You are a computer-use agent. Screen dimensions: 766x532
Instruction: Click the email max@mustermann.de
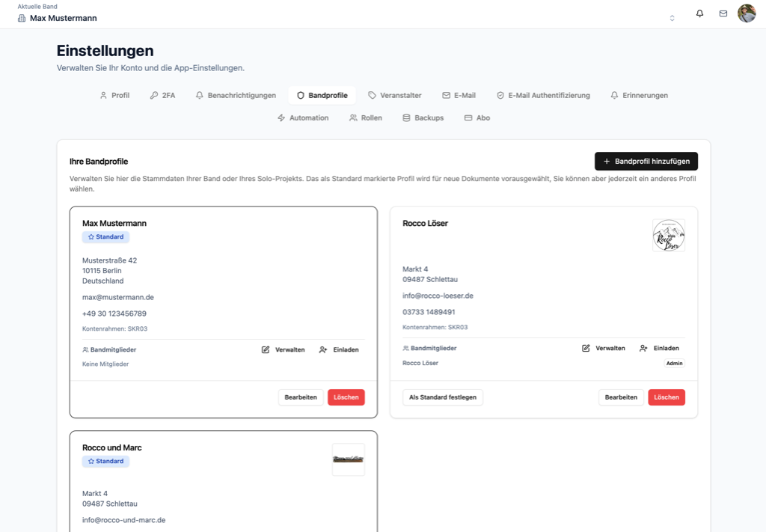tap(117, 297)
